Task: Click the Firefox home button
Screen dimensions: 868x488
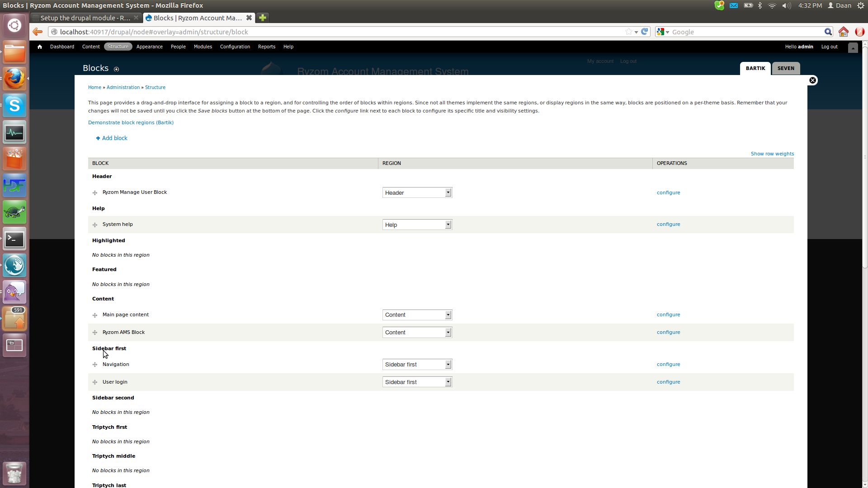Action: point(844,32)
